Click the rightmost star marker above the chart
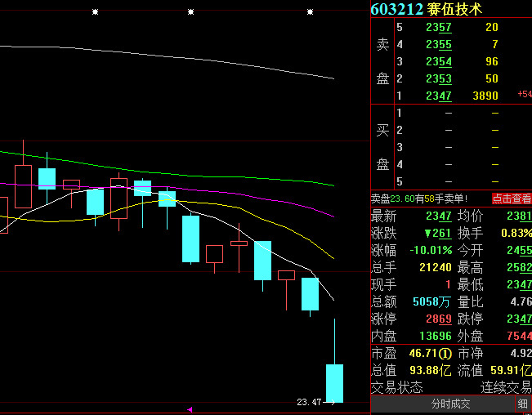Screen dimensions: 532x415 coord(310,12)
